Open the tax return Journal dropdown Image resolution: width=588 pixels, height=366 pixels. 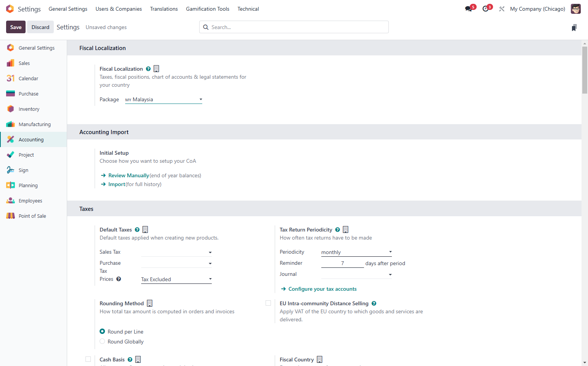click(356, 274)
